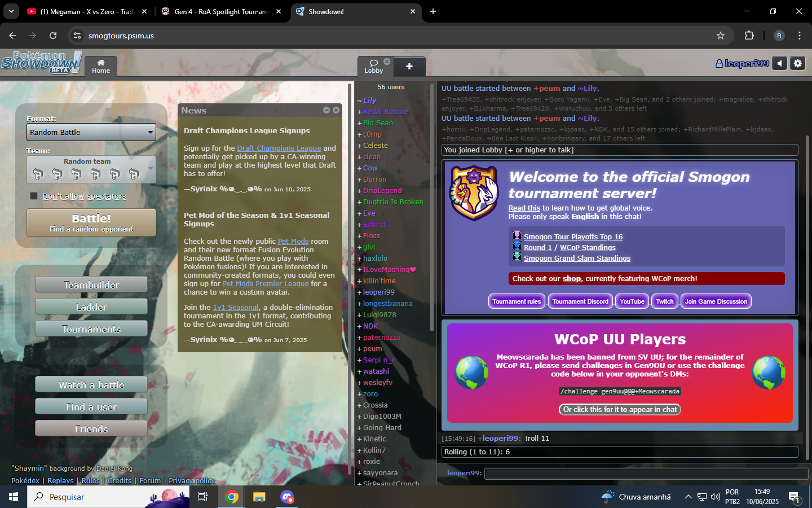
Task: Switch to Gen 4 RoA Spotlight tab
Action: (x=220, y=11)
